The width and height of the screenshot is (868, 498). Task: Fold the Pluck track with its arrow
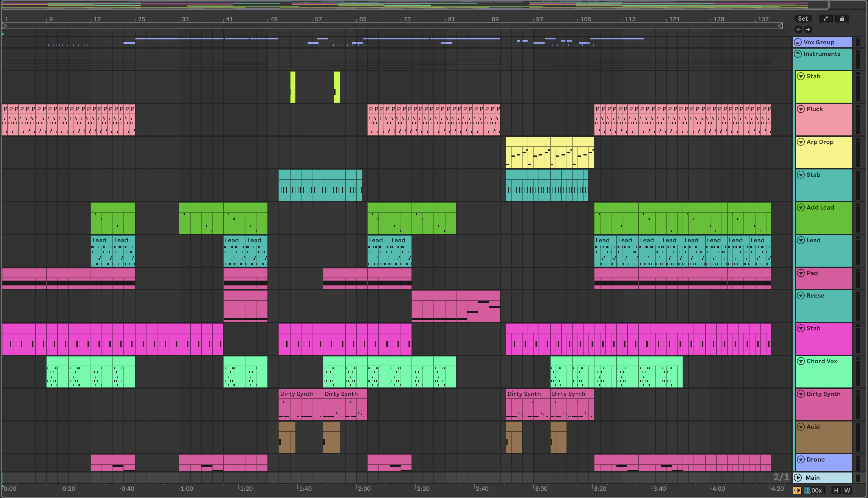coord(801,109)
